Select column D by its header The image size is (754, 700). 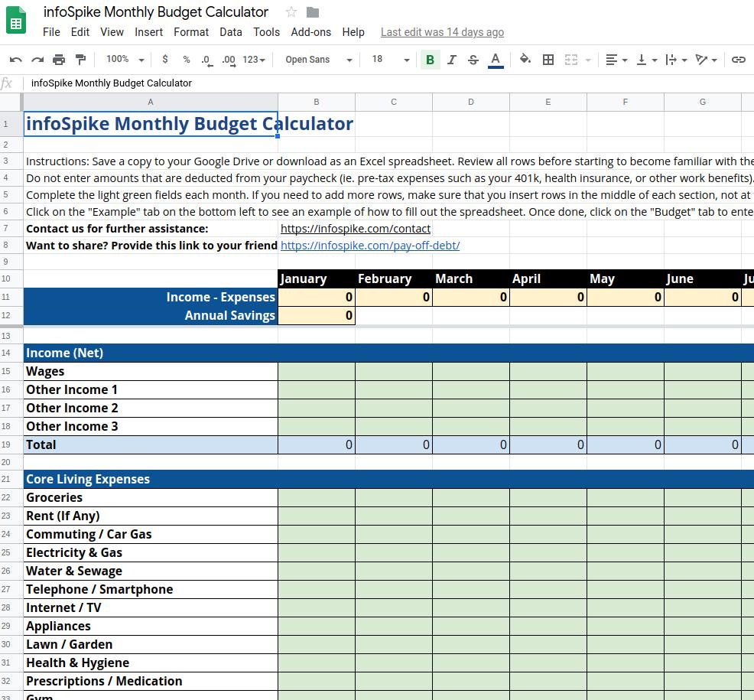(471, 102)
